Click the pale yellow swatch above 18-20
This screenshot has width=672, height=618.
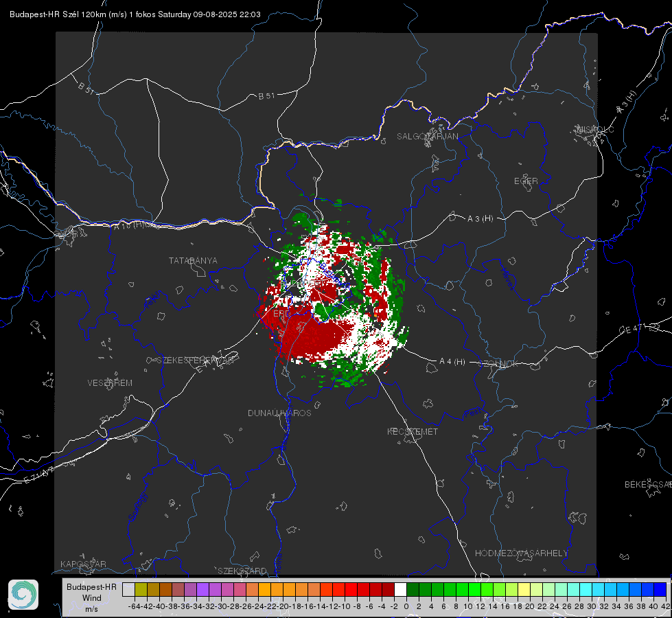[x=524, y=589]
